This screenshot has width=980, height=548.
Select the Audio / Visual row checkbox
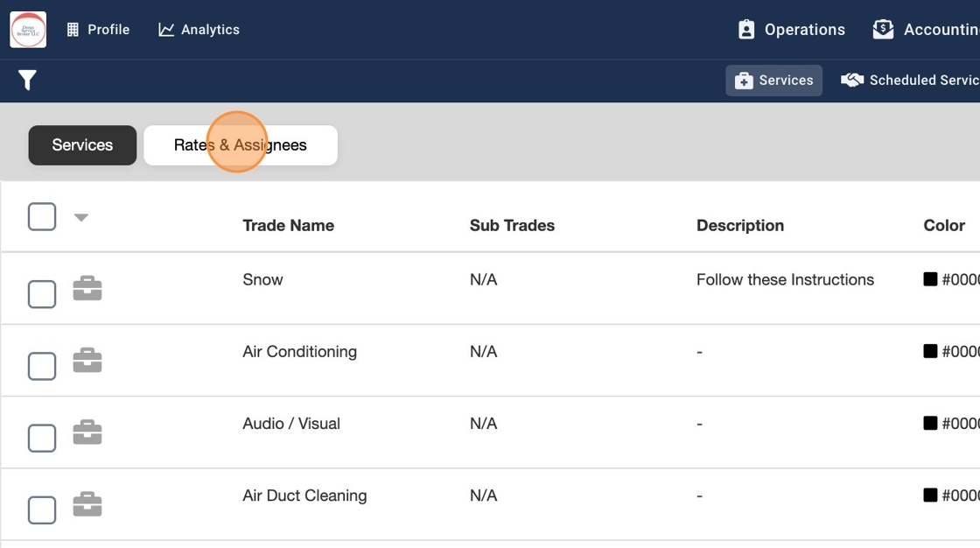pyautogui.click(x=42, y=438)
